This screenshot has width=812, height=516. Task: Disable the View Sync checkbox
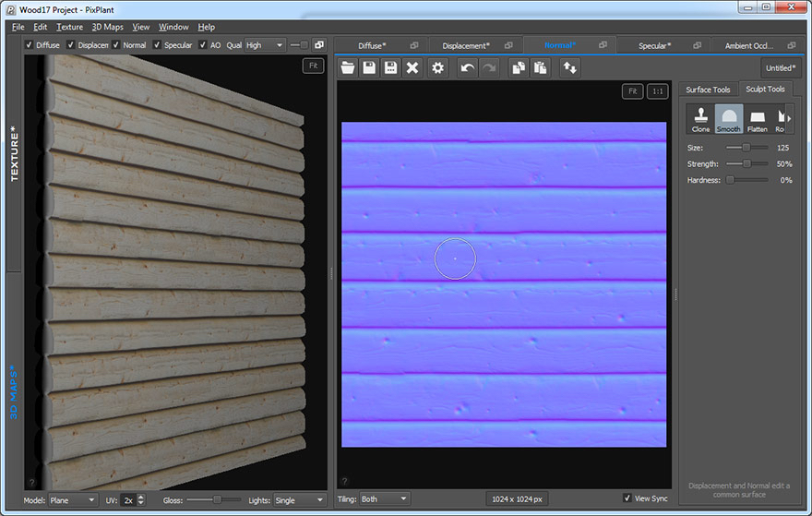[627, 498]
